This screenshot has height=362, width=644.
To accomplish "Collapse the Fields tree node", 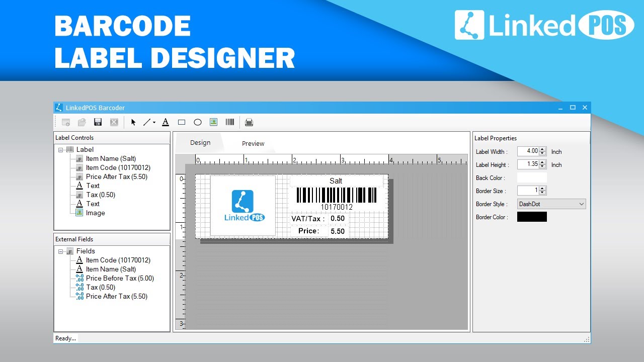I will tap(60, 251).
